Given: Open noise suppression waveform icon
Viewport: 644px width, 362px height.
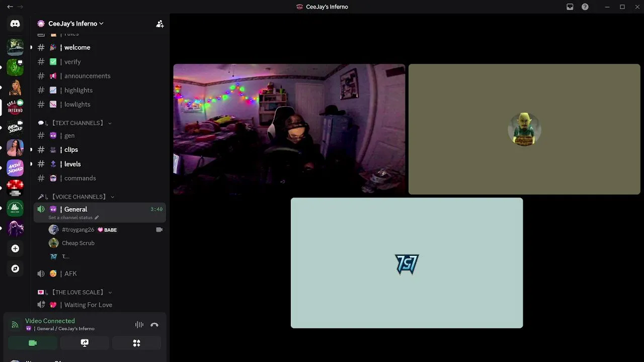Looking at the screenshot, I should (x=139, y=325).
